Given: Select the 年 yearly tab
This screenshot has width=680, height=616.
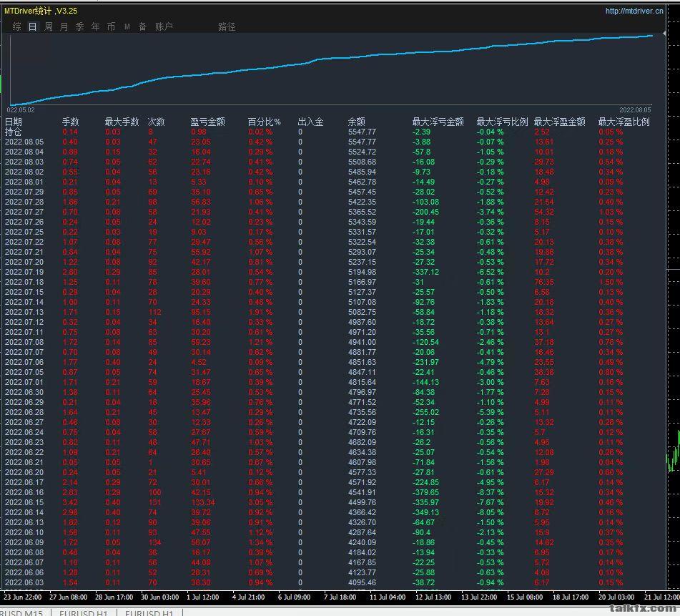Looking at the screenshot, I should click(x=95, y=27).
